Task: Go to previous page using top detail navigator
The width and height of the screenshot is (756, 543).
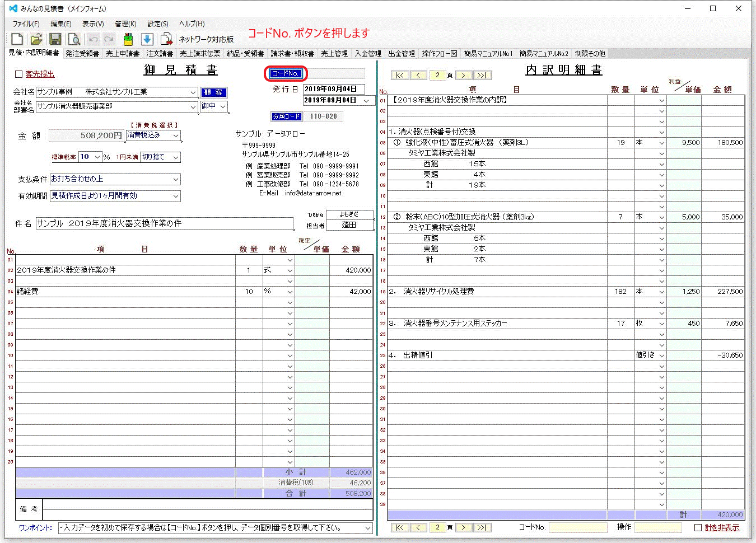Action: [418, 75]
